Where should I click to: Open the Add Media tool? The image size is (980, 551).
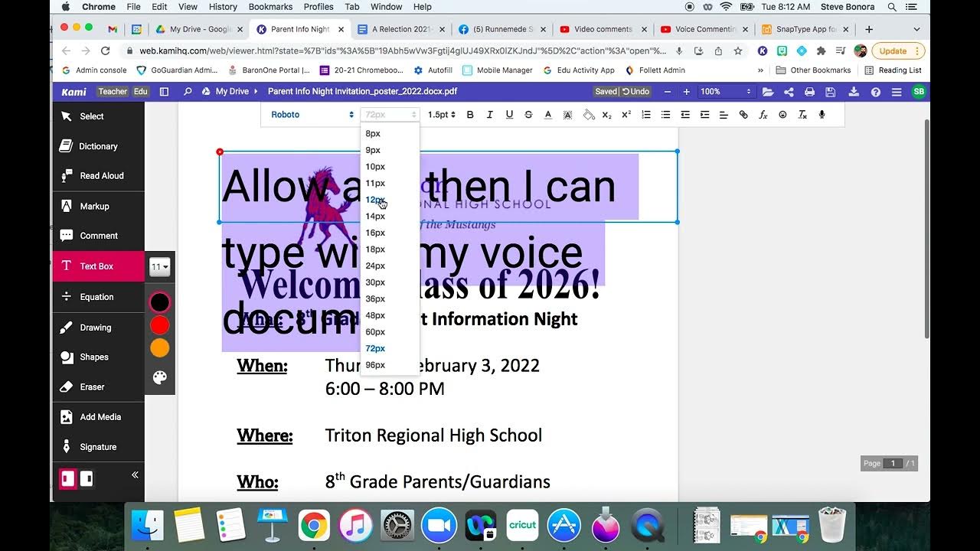[98, 417]
